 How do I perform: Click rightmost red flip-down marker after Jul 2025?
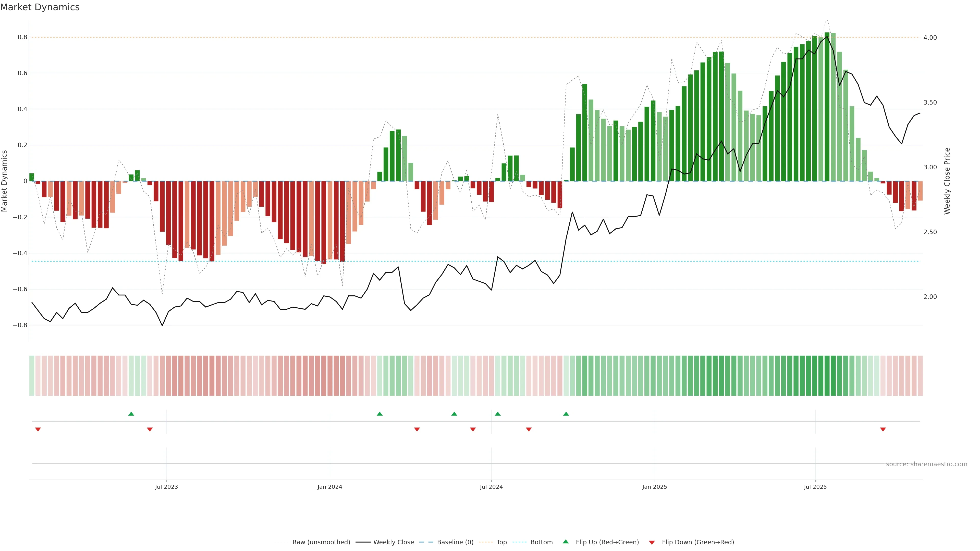pos(883,429)
